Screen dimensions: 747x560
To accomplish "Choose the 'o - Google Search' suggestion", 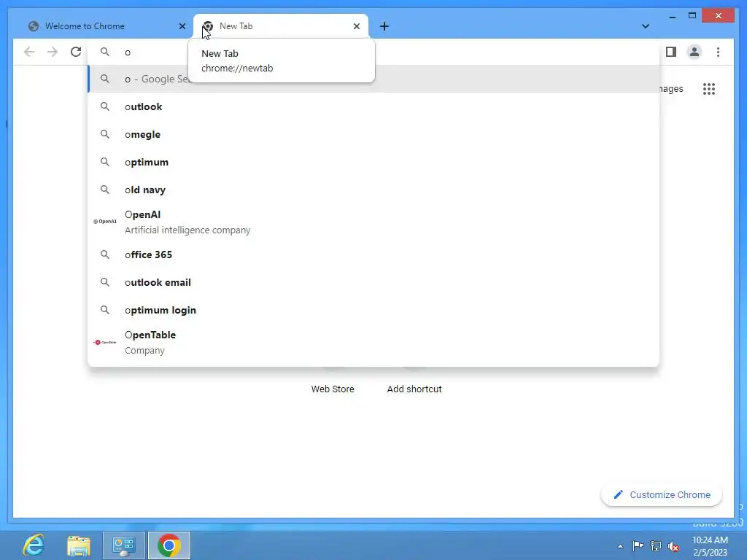I will [374, 79].
